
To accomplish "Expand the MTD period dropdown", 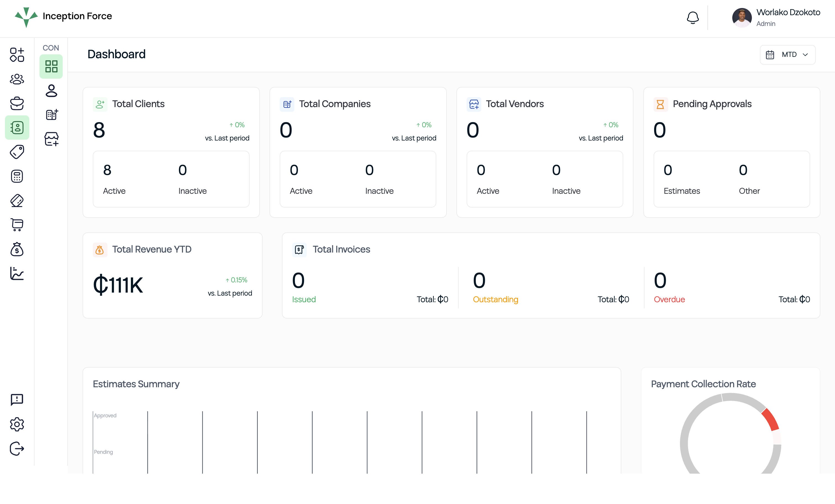I will point(788,55).
